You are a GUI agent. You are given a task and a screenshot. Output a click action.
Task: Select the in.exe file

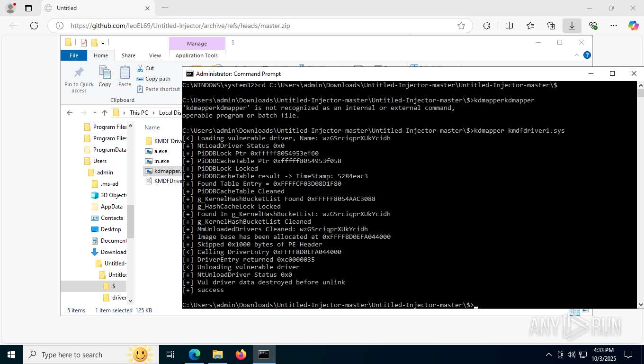coord(157,161)
